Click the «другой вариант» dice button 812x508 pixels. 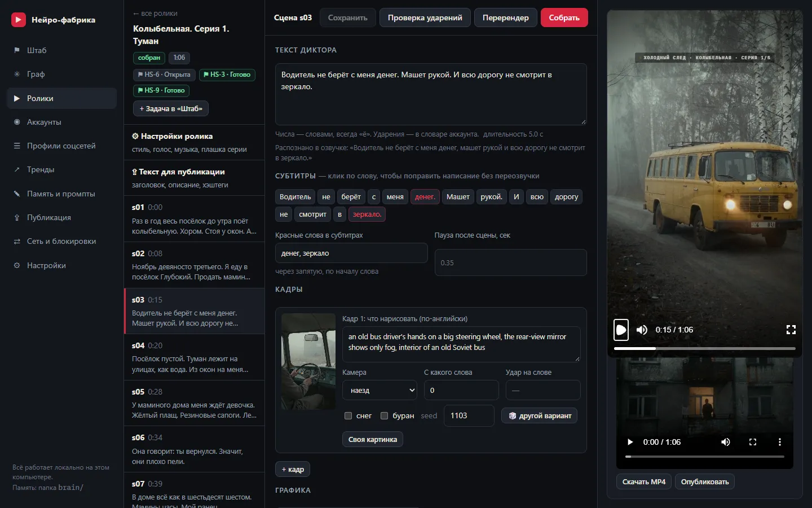point(539,415)
